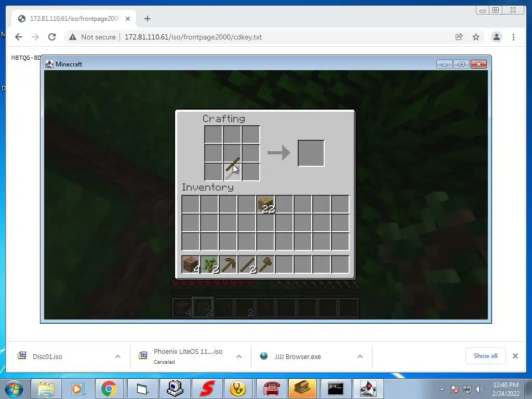532x399 pixels.
Task: Open the red S taskbar application
Action: coord(207,389)
